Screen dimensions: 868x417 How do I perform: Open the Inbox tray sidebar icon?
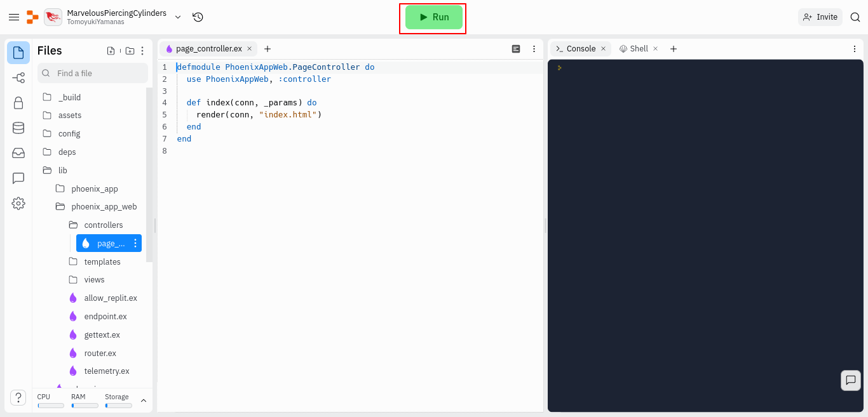[18, 153]
